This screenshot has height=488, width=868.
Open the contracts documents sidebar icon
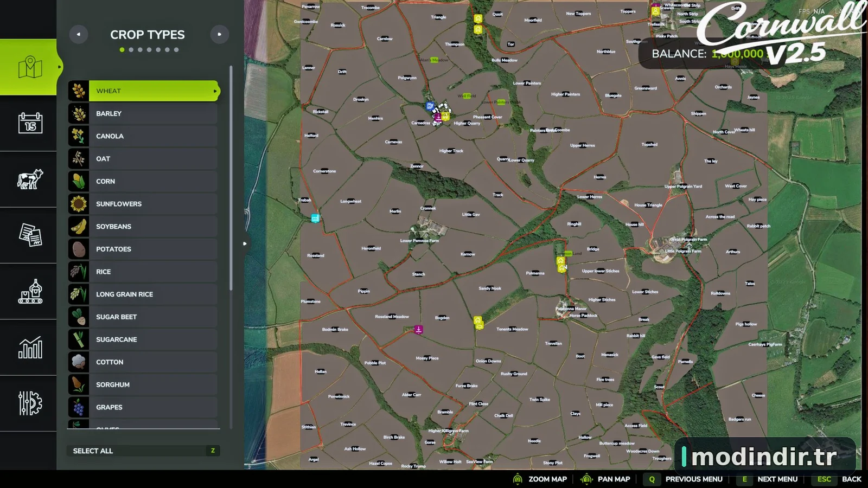[30, 235]
